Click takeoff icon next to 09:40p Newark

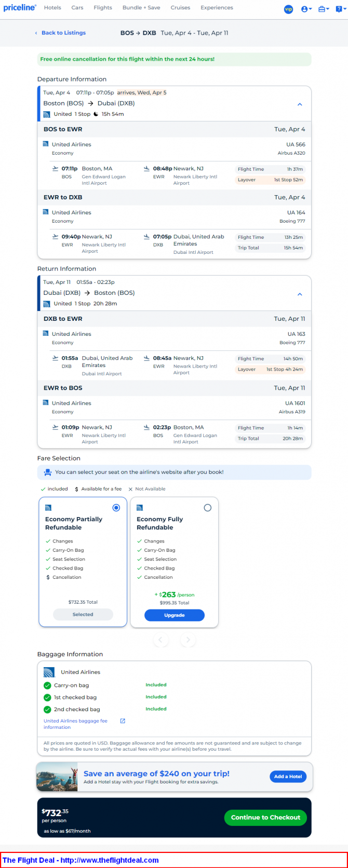pos(56,237)
